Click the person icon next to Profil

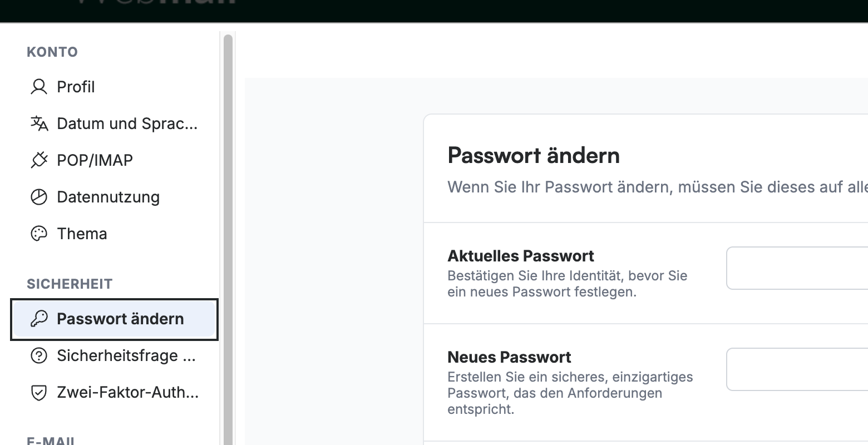39,87
